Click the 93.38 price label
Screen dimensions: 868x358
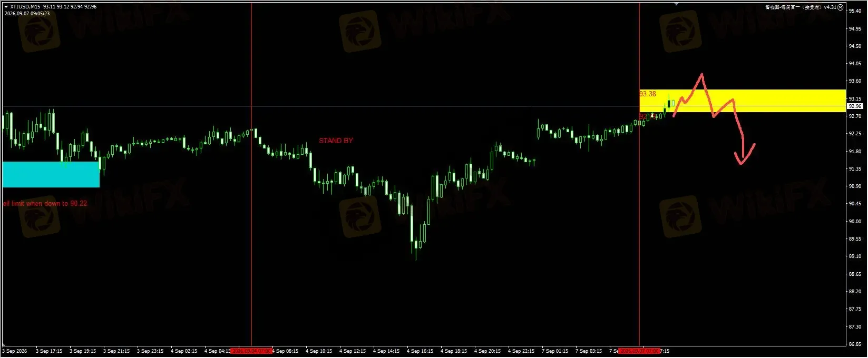click(648, 94)
